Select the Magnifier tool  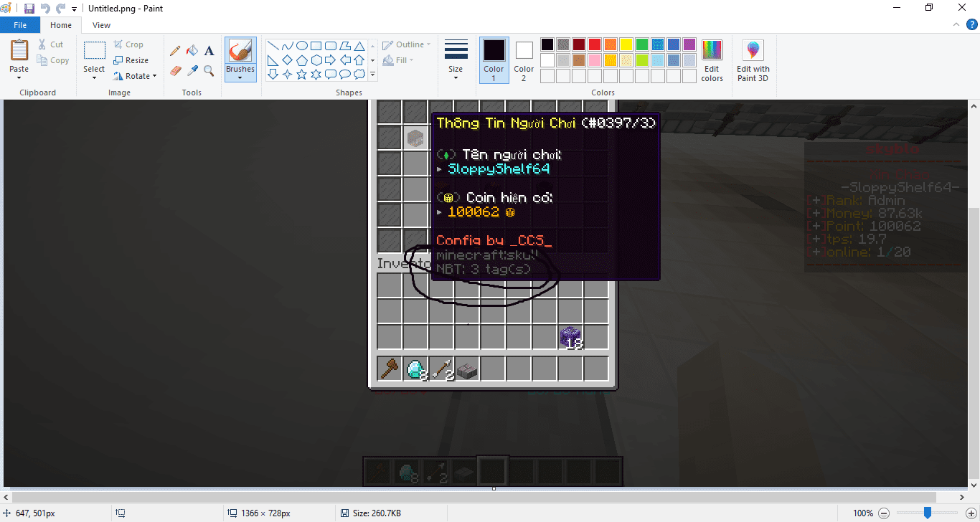(x=209, y=70)
